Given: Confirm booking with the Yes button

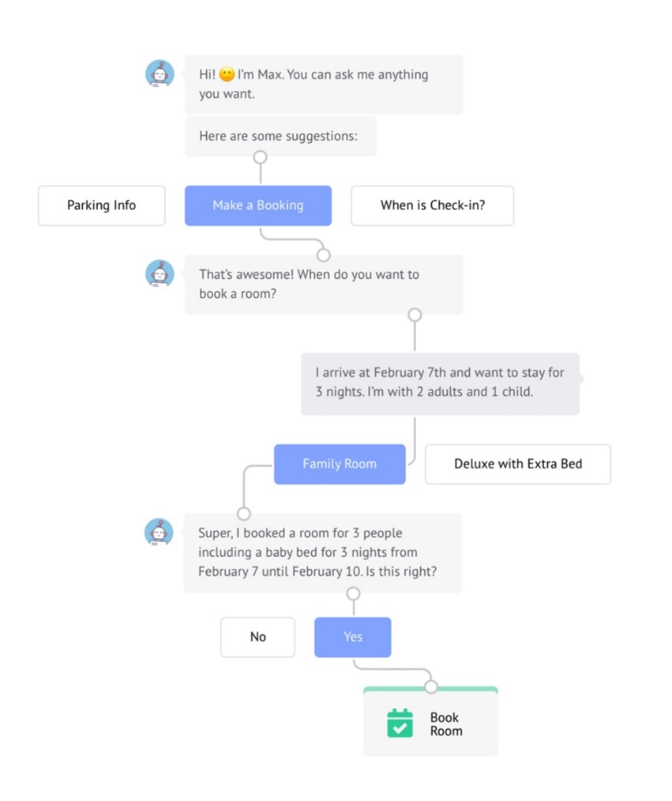Looking at the screenshot, I should click(353, 637).
